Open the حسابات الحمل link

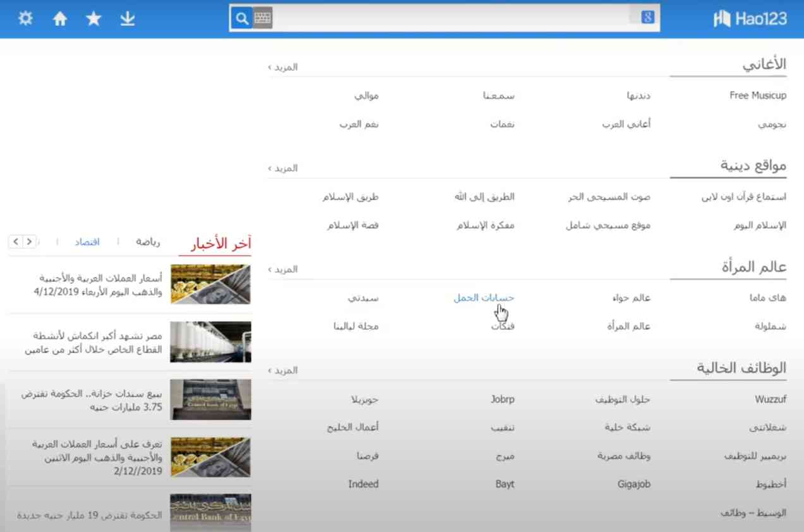tap(484, 298)
